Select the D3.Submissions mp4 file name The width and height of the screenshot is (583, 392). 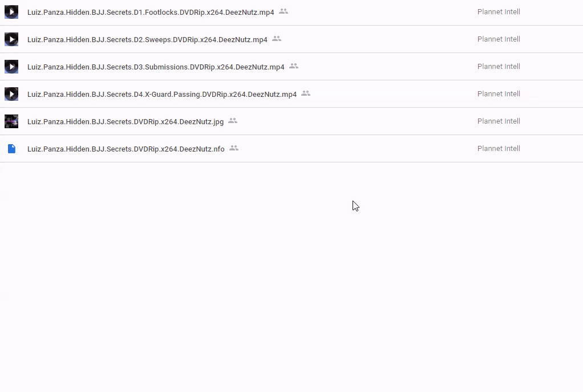coord(156,67)
